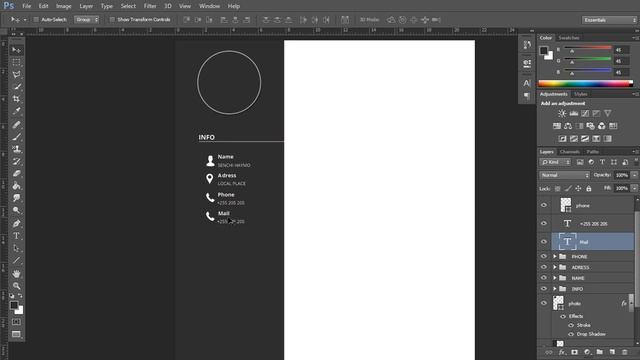The image size is (640, 360).
Task: Toggle Quick Mask mode in the toolbox
Action: coord(16,322)
